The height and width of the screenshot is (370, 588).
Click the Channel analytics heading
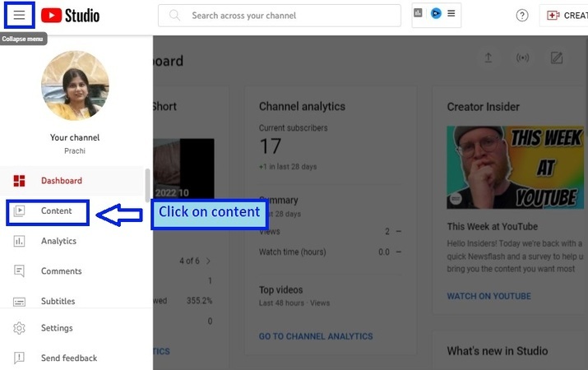point(302,106)
